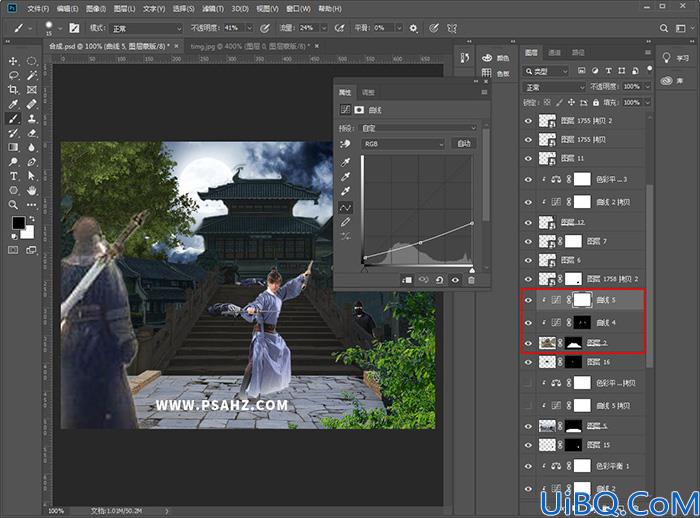700x518 pixels.
Task: Hide the 图层 7 layer
Action: tap(528, 242)
